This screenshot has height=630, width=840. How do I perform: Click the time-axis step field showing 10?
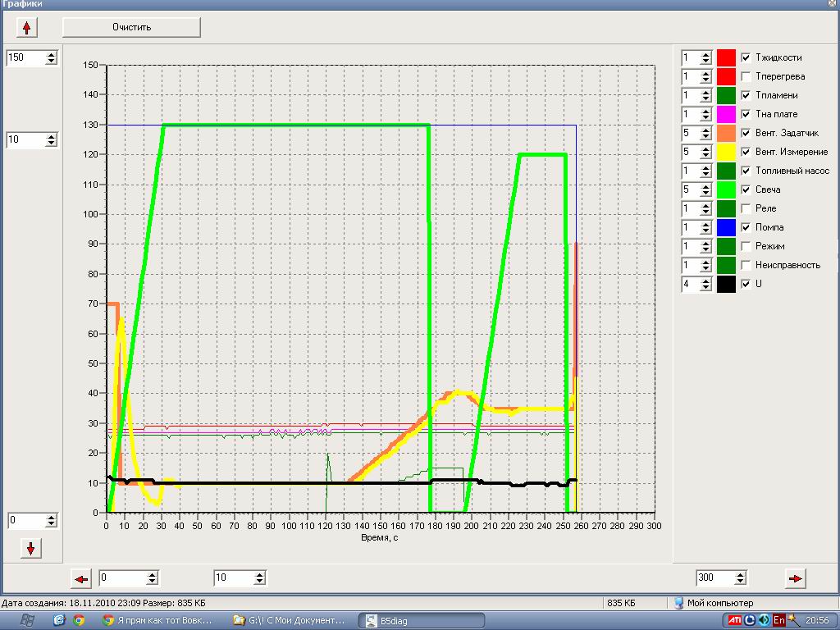[x=240, y=578]
